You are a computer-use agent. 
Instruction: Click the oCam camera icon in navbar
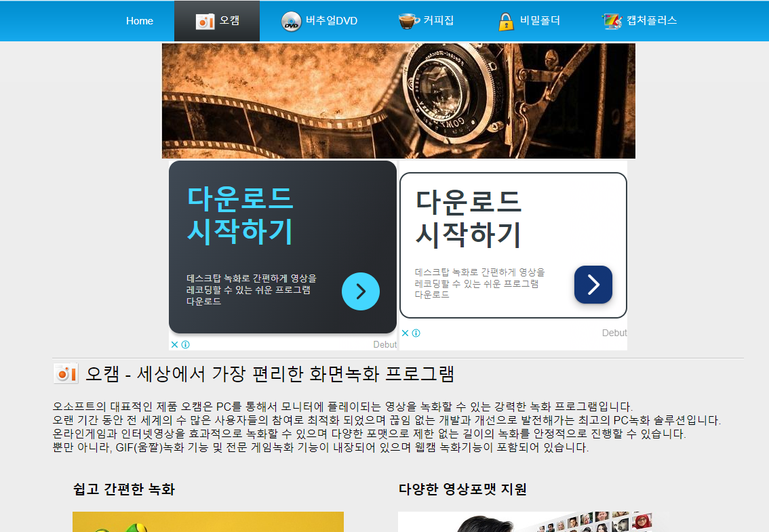point(205,22)
